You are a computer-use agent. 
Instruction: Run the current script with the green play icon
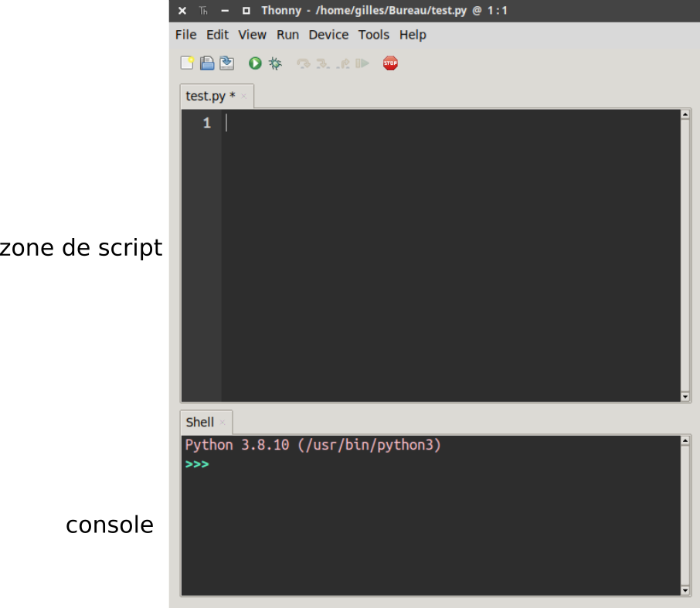[x=255, y=63]
